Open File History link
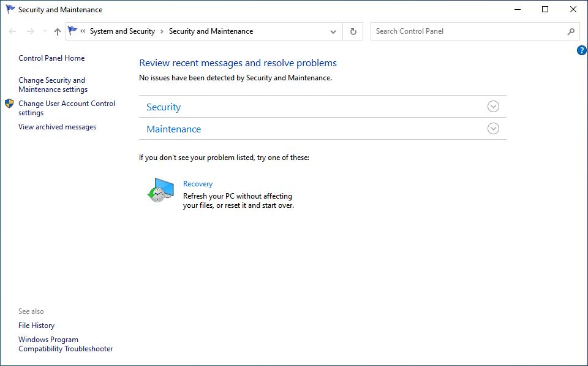 (36, 326)
